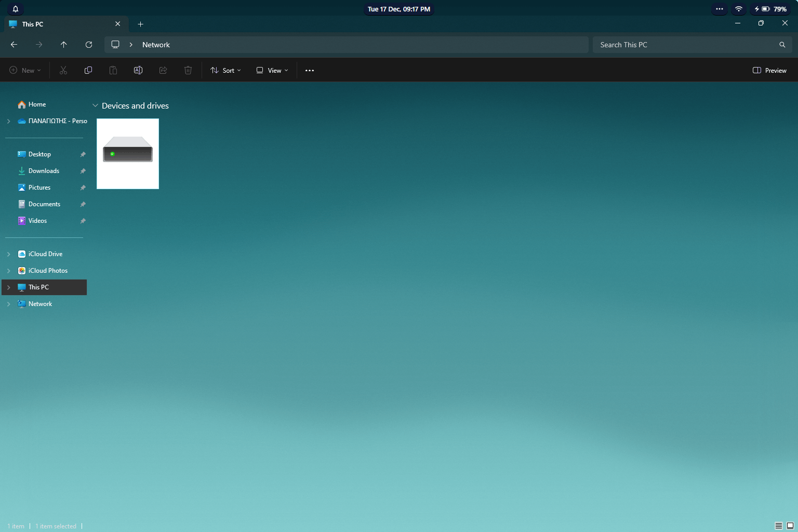Open the See more ellipsis menu
The height and width of the screenshot is (532, 798).
310,70
